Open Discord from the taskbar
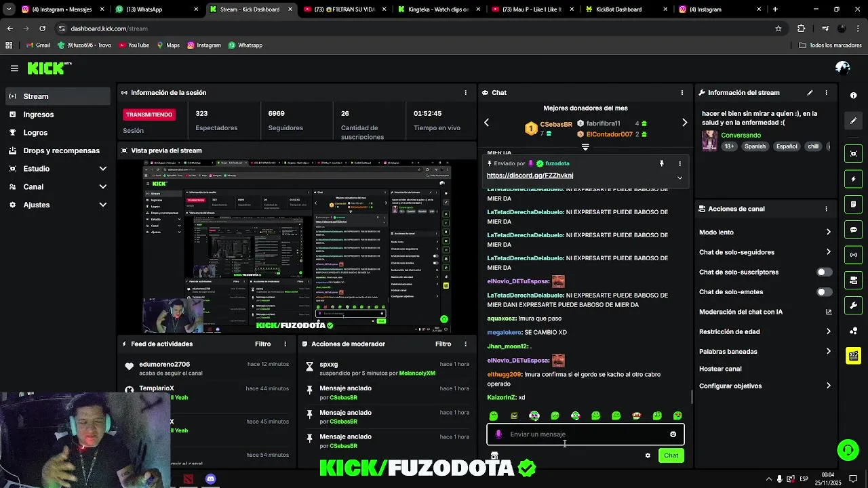The width and height of the screenshot is (868, 488). click(x=211, y=479)
